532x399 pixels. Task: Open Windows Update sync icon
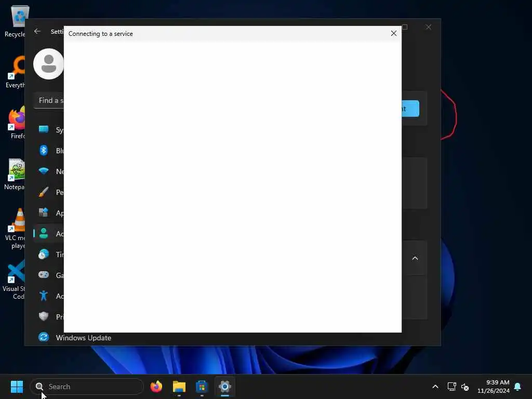tap(44, 337)
